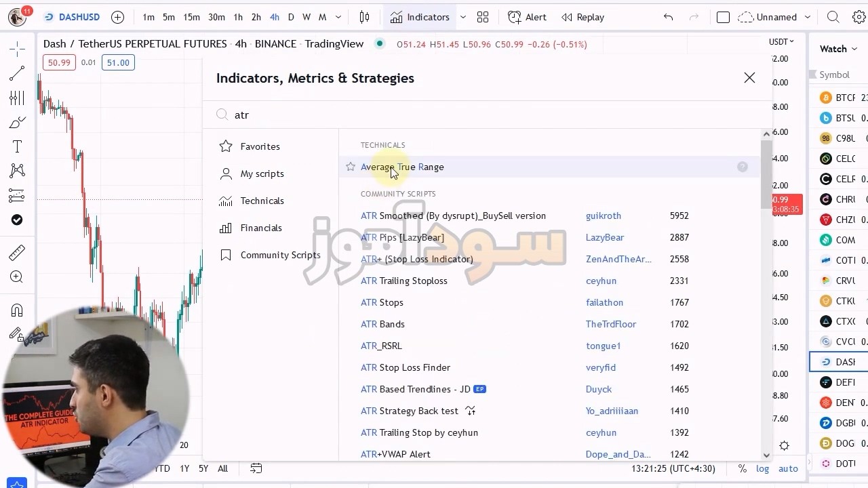Select the trend line drawing tool
The image size is (868, 488).
tap(17, 73)
